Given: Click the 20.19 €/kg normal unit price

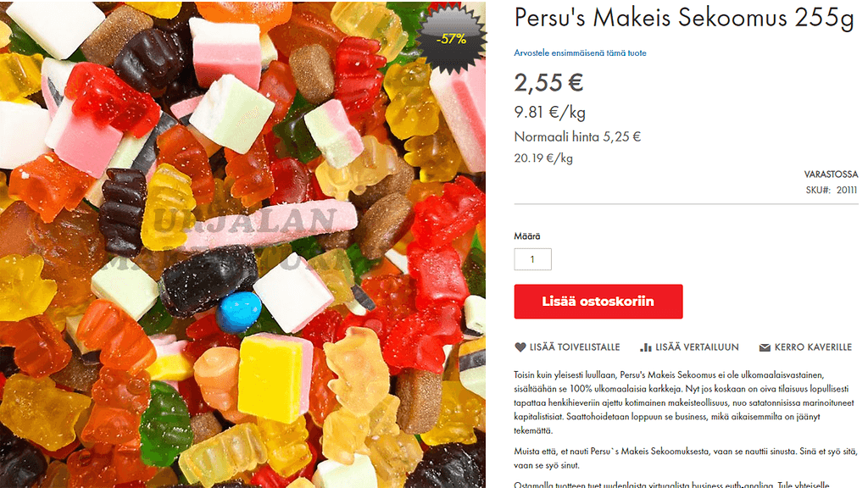Looking at the screenshot, I should coord(543,158).
